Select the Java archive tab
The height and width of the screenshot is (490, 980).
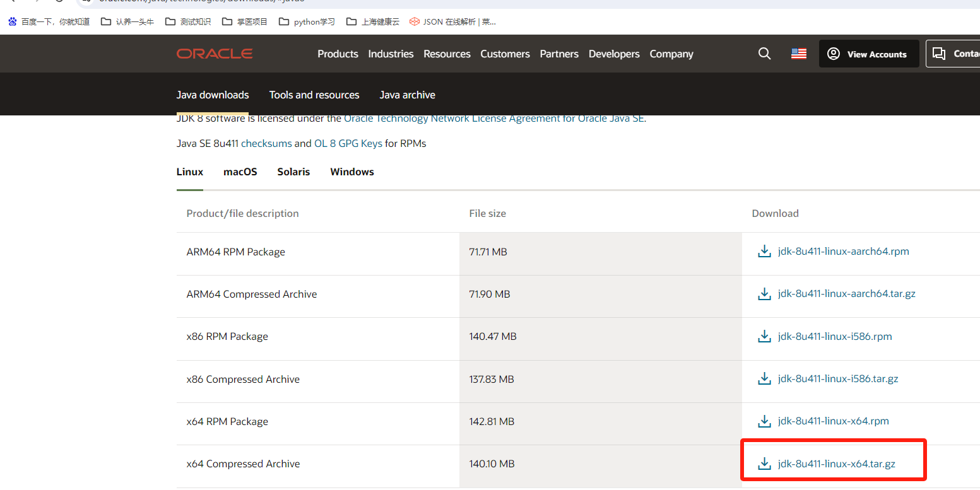(407, 95)
